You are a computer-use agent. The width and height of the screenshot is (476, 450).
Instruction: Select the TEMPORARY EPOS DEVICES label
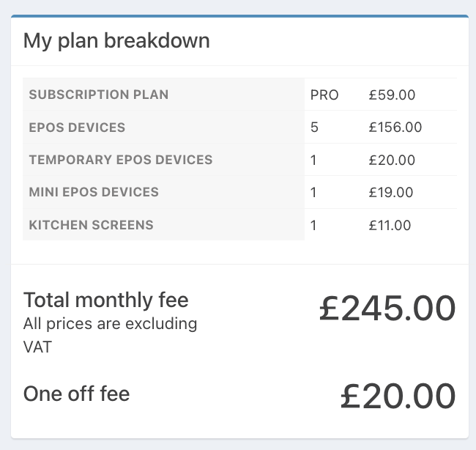click(121, 160)
